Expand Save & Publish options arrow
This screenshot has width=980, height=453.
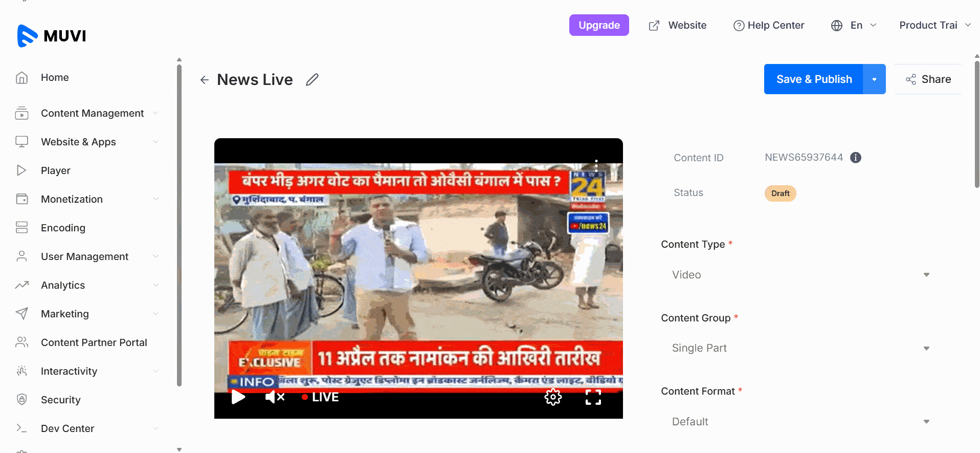[x=874, y=79]
